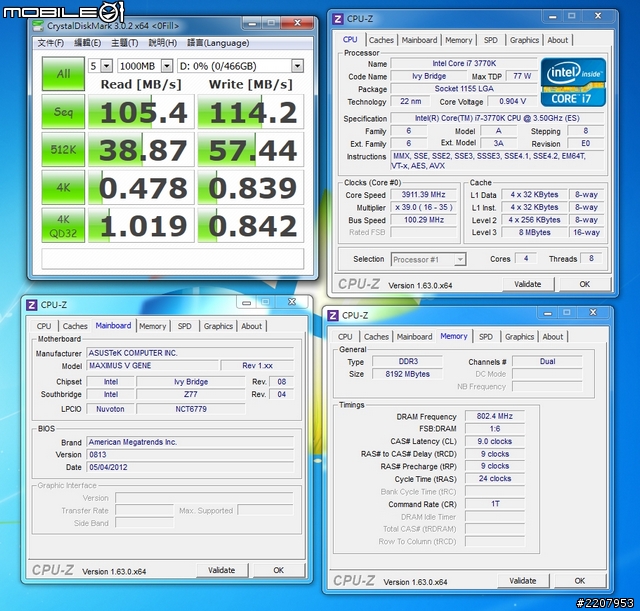The width and height of the screenshot is (640, 611).
Task: Open the 主題(T) menu in CrystalDiskMark
Action: [x=124, y=43]
